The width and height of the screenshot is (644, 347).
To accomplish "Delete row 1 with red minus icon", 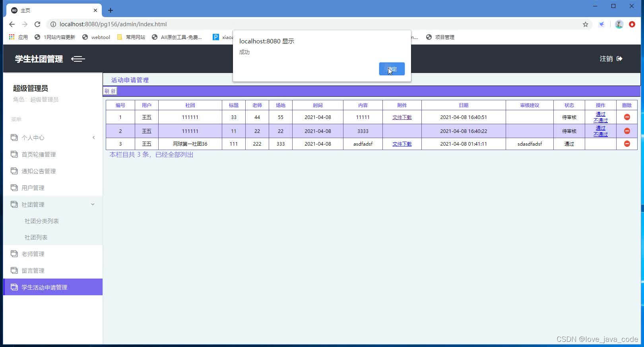I will click(x=627, y=117).
